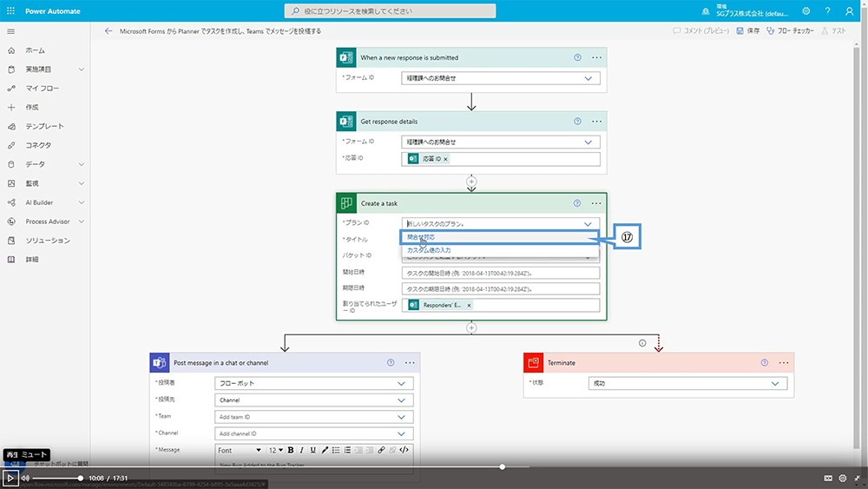Image resolution: width=868 pixels, height=489 pixels.
Task: Expand フォーム ID dropdown in trigger step
Action: [x=588, y=78]
